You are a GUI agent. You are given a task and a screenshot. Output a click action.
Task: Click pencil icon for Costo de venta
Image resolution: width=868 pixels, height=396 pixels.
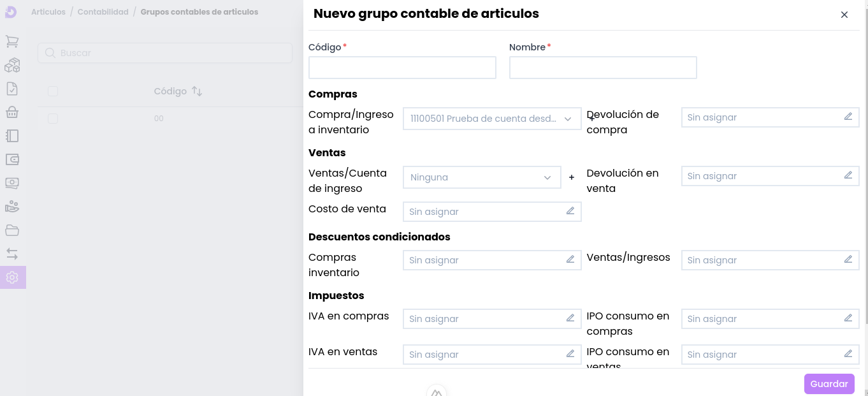point(570,211)
